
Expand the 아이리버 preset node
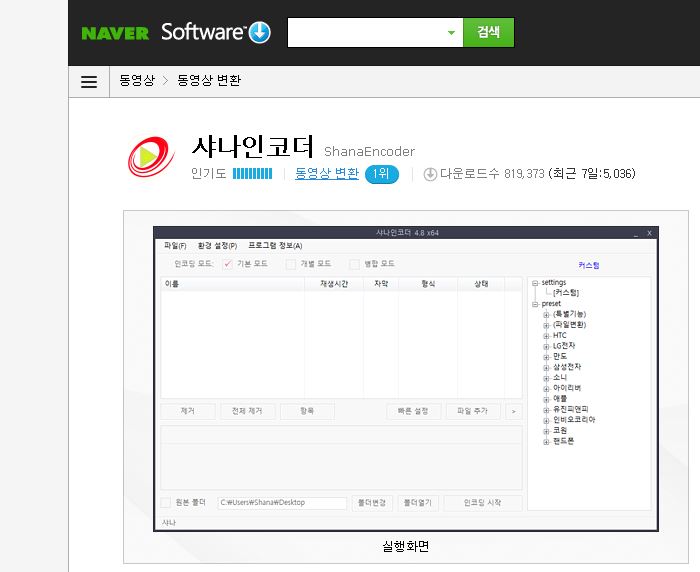point(546,389)
